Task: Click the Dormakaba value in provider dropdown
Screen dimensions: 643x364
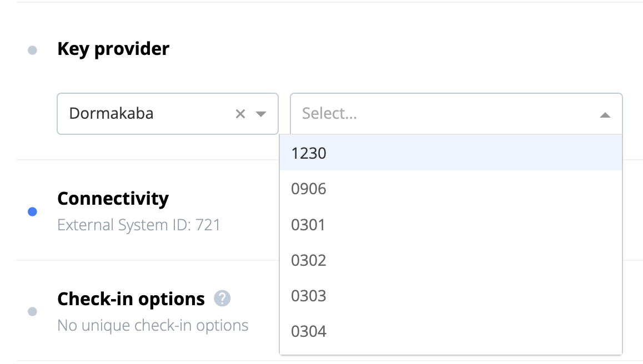Action: click(111, 114)
